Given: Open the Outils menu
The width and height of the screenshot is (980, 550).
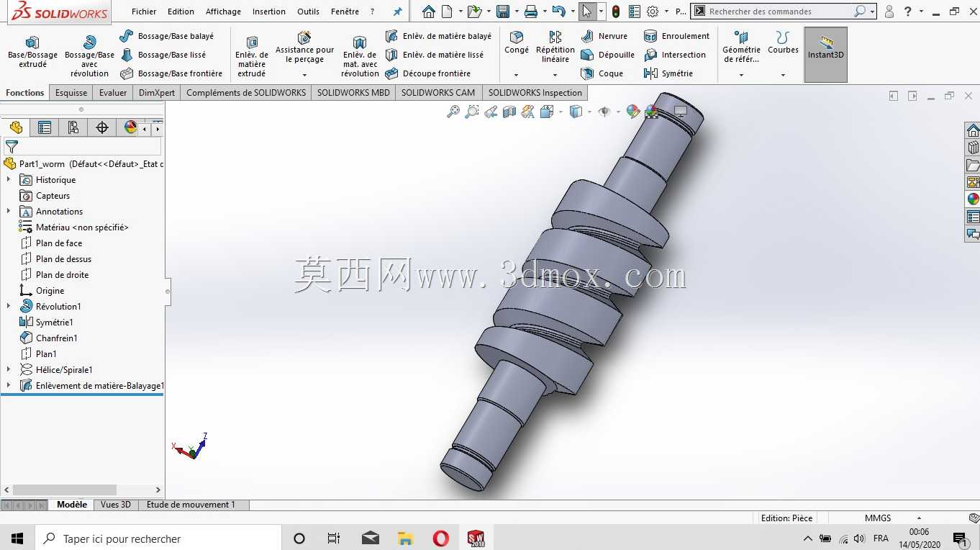Looking at the screenshot, I should (308, 12).
